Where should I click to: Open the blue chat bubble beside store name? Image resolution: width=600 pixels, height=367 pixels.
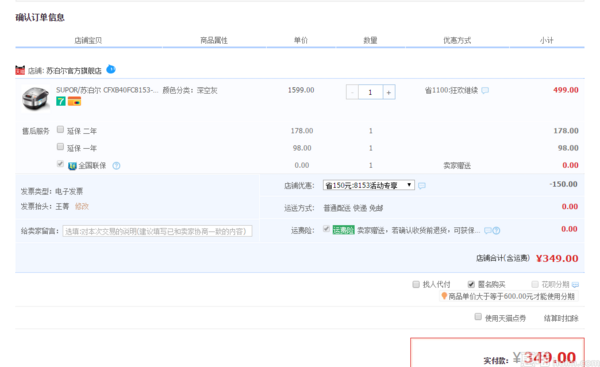111,69
